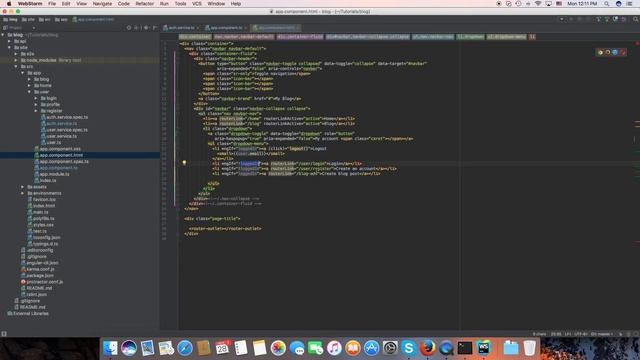Hide the Project tool window

(155, 28)
